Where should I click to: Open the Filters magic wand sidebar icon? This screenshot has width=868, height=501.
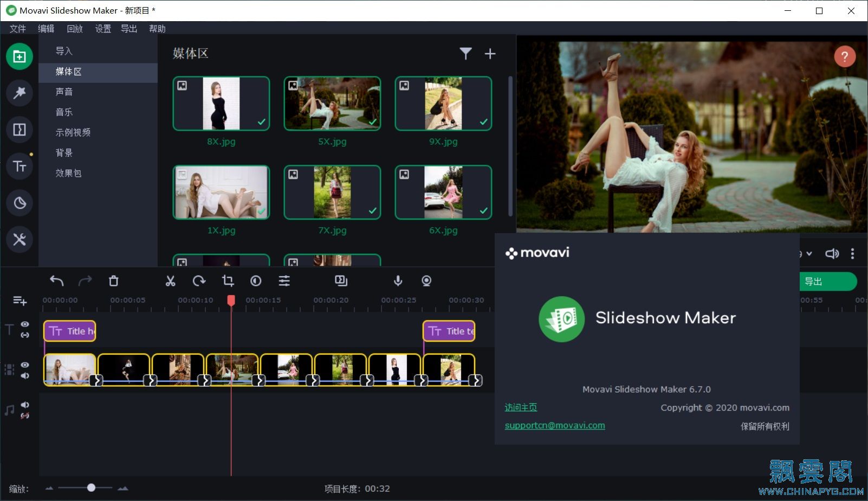point(20,93)
